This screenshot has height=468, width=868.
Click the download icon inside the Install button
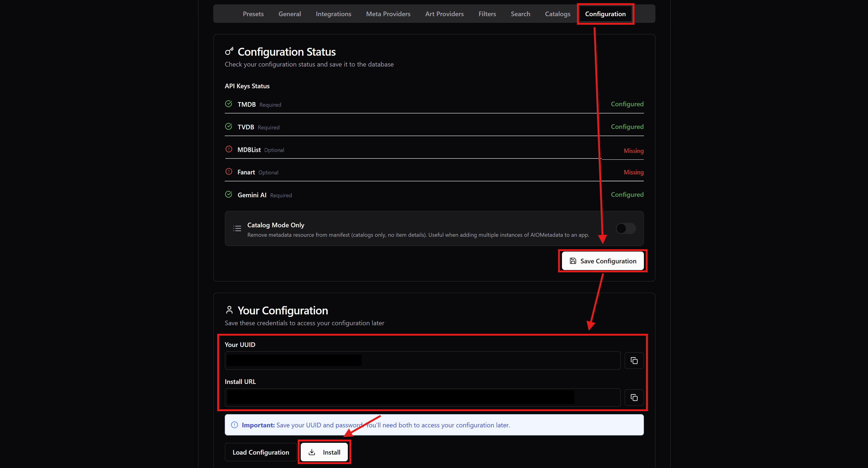point(312,452)
